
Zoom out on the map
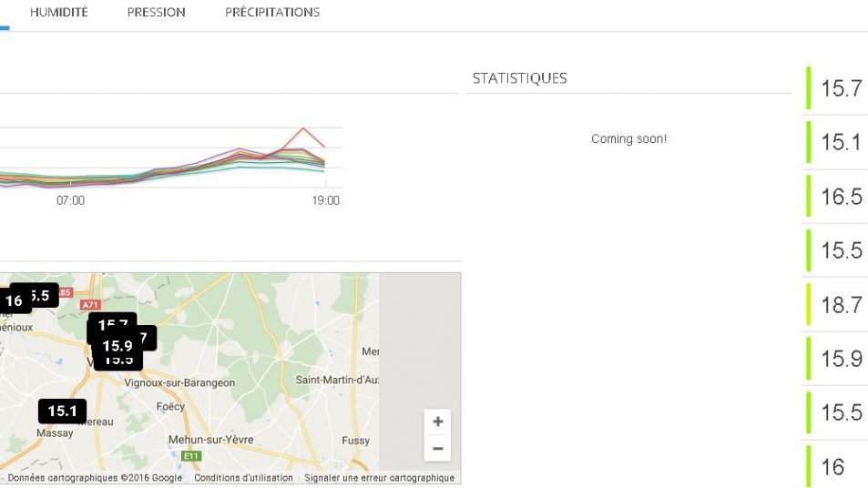(x=438, y=448)
